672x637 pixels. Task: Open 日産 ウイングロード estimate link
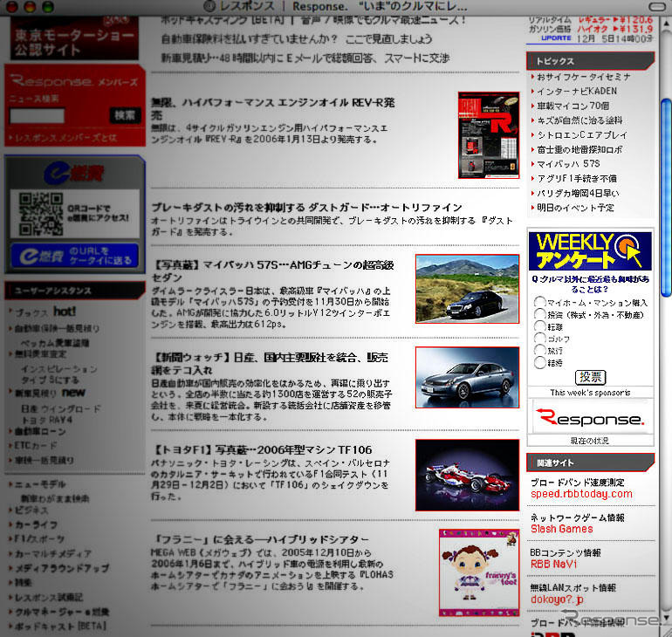(61, 408)
